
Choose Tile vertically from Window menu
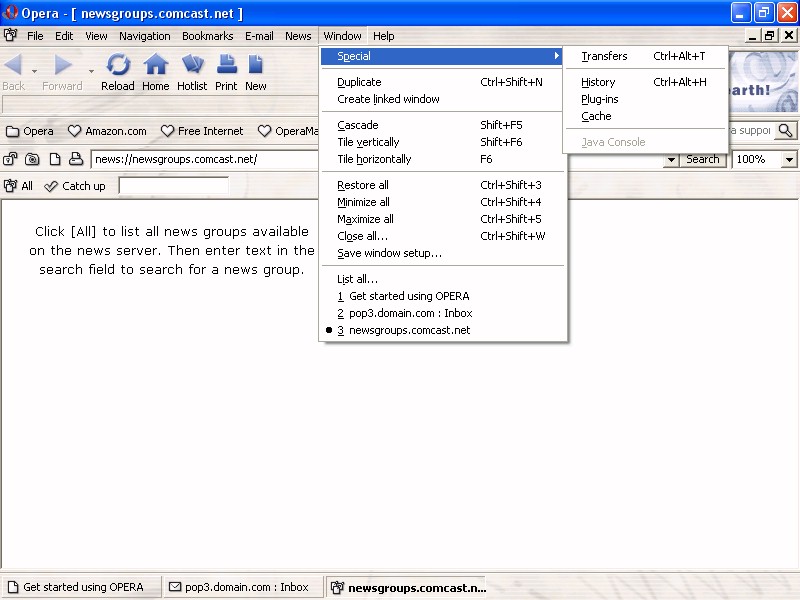click(368, 142)
